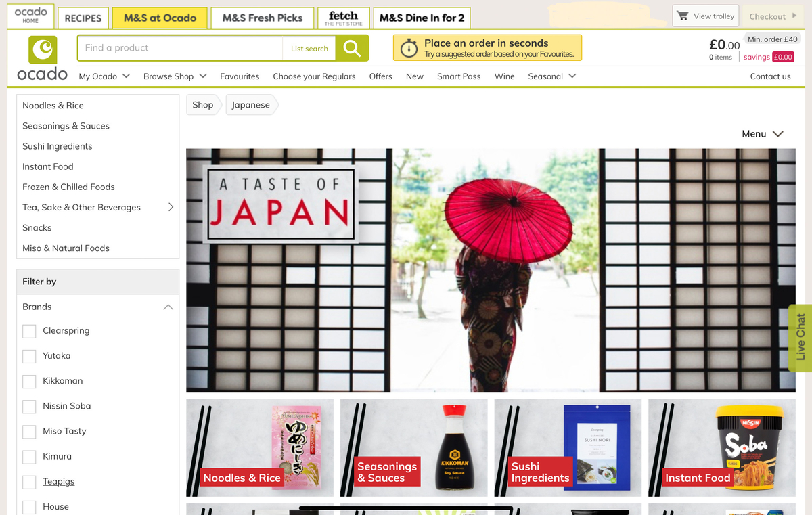Expand the Seasonal dropdown
This screenshot has width=812, height=515.
[552, 76]
